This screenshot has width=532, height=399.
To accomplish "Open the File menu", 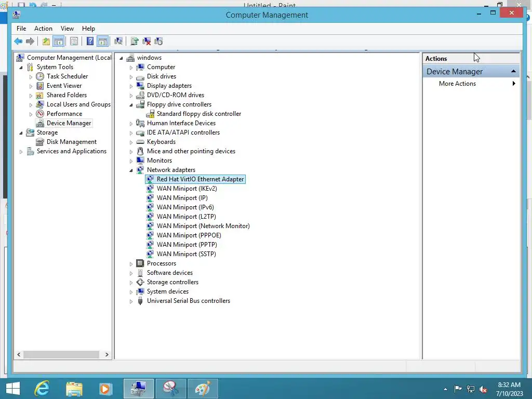I will 21,29.
